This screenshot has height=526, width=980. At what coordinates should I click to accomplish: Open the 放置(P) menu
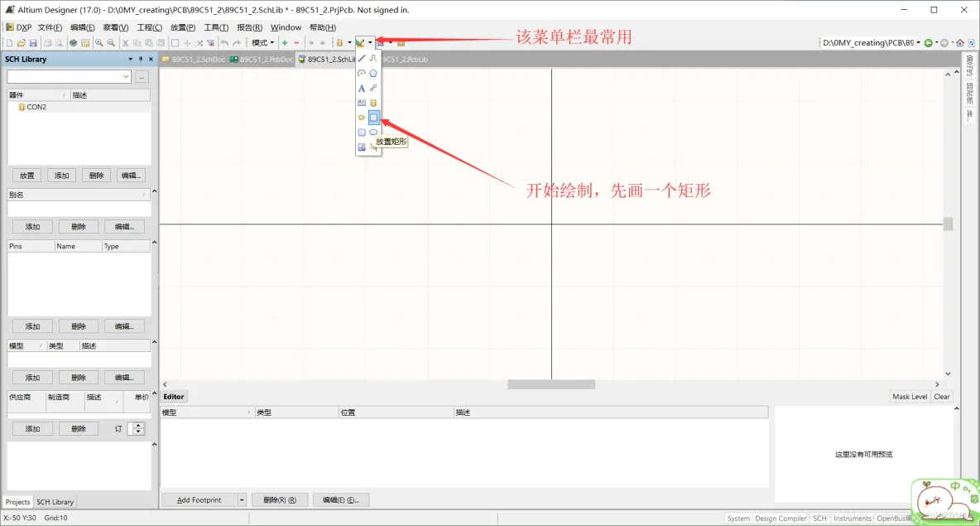[x=182, y=27]
